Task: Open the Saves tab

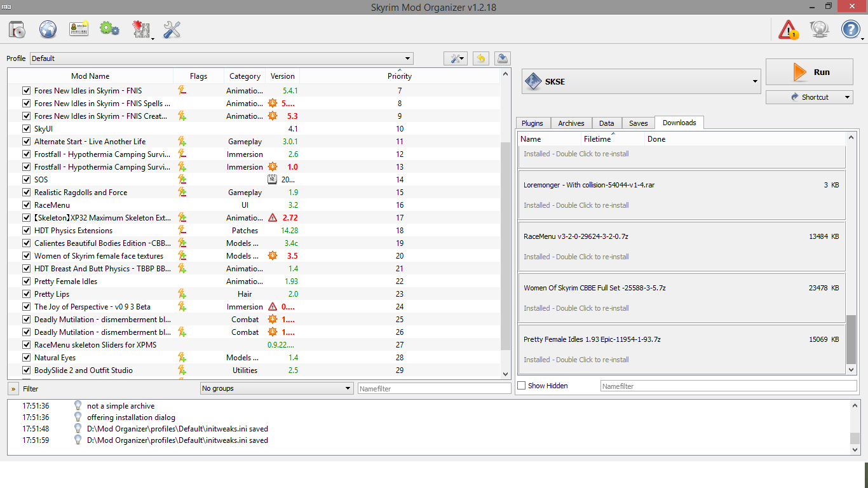Action: tap(639, 123)
